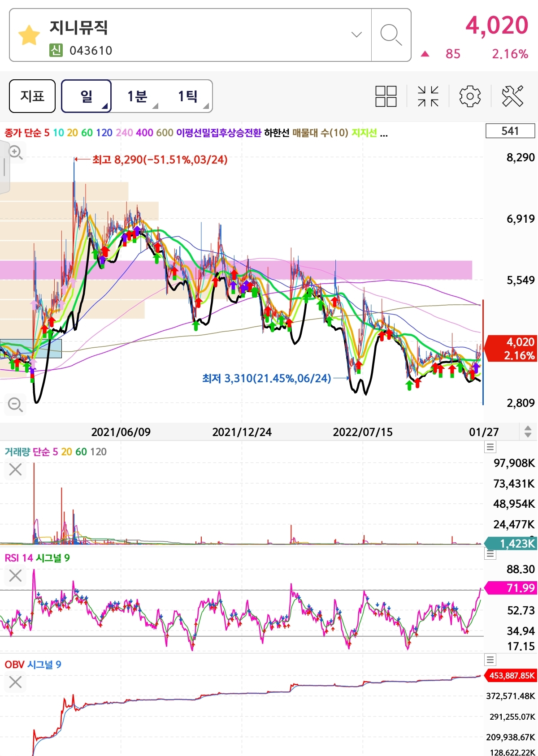Select the 일 daily chart tab
Screen dimensions: 538x756
[x=86, y=96]
